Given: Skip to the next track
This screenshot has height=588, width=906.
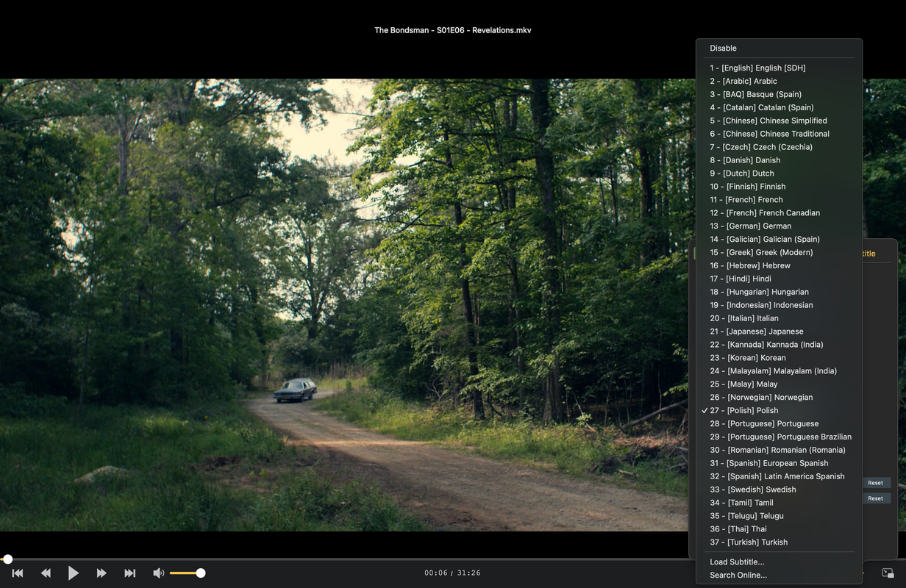Looking at the screenshot, I should click(x=129, y=573).
